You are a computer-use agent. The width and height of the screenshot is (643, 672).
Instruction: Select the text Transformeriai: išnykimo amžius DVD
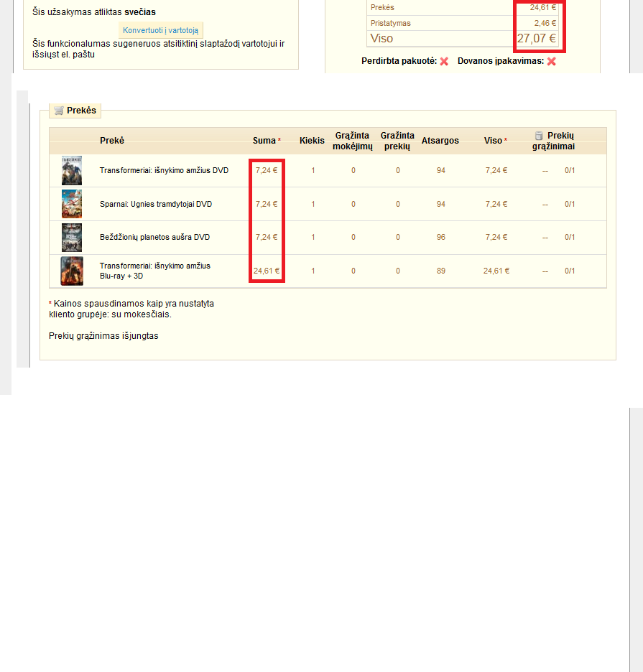[x=164, y=171]
